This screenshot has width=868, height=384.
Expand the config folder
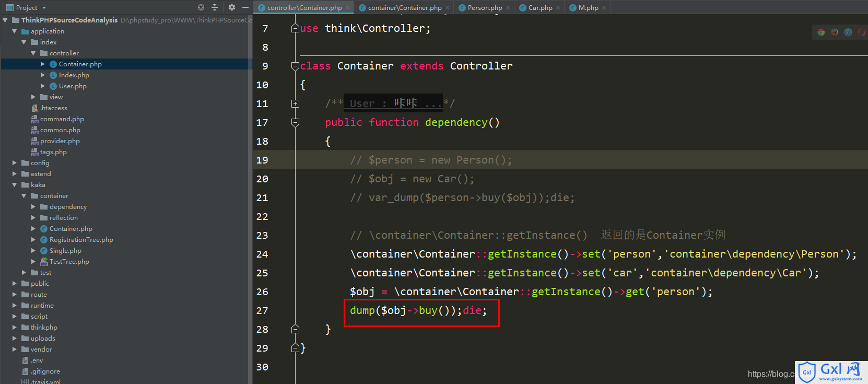(x=15, y=163)
